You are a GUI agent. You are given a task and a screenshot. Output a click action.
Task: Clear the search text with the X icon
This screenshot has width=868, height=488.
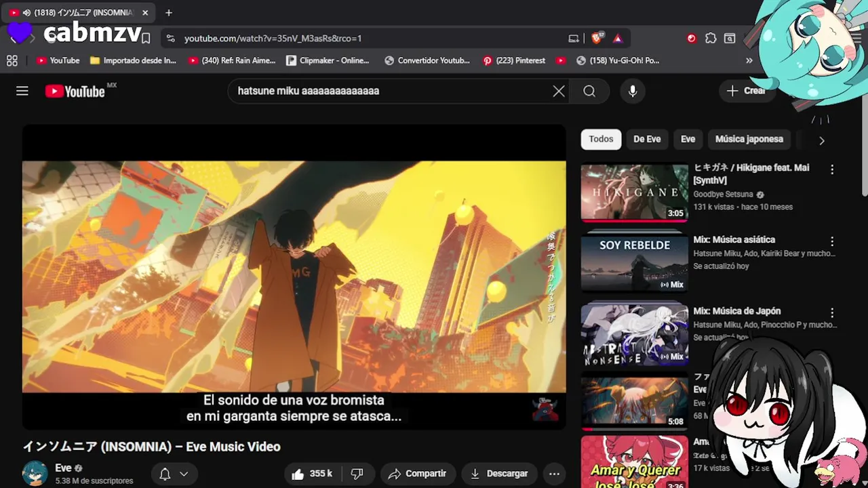[x=559, y=91]
